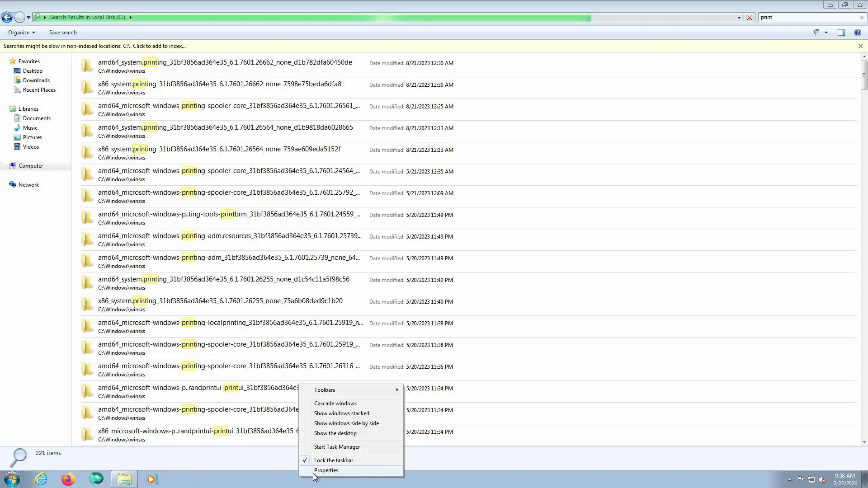Click Save search button
Viewport: 868px width, 488px height.
[x=63, y=33]
